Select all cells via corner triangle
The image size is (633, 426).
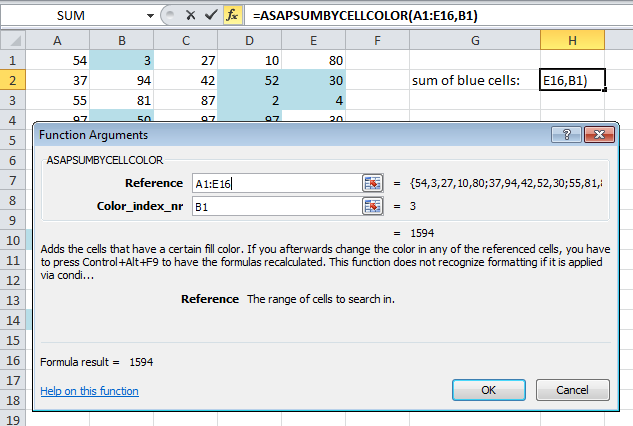(13, 40)
